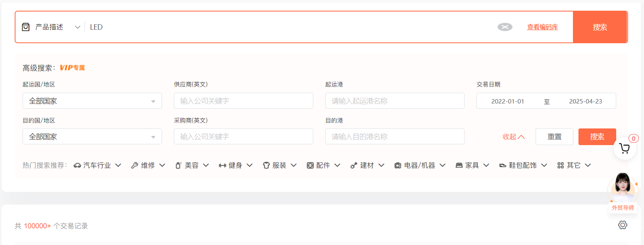Clear the LED search text
644x245 pixels.
(x=505, y=27)
